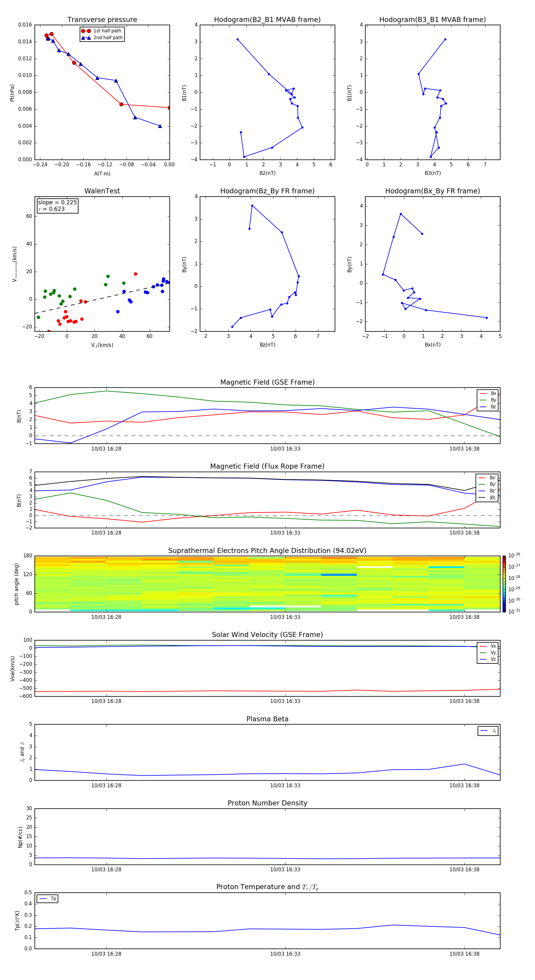The width and height of the screenshot is (535, 980).
Task: Select 'Vx' in the solar wind legend
Action: pos(488,647)
